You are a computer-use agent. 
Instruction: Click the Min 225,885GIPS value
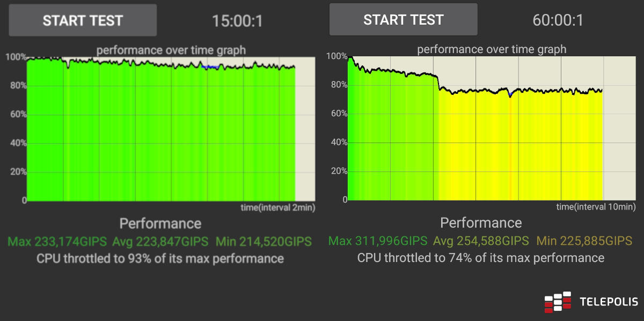584,241
